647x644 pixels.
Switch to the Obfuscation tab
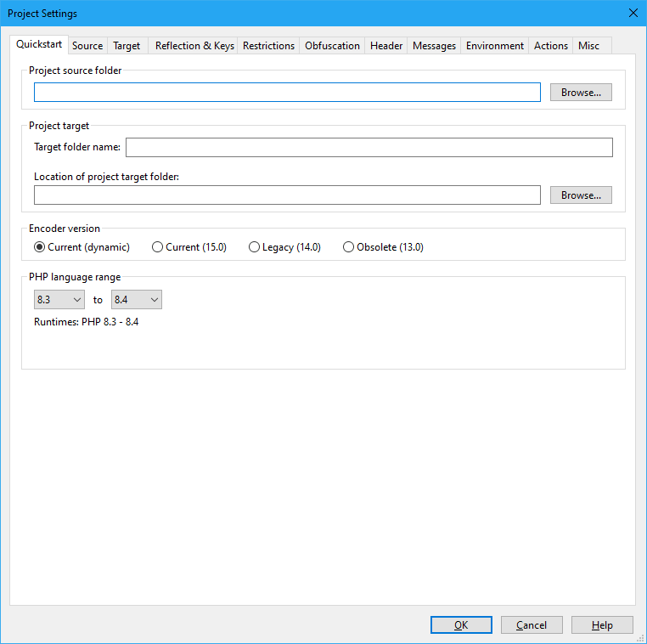(332, 46)
